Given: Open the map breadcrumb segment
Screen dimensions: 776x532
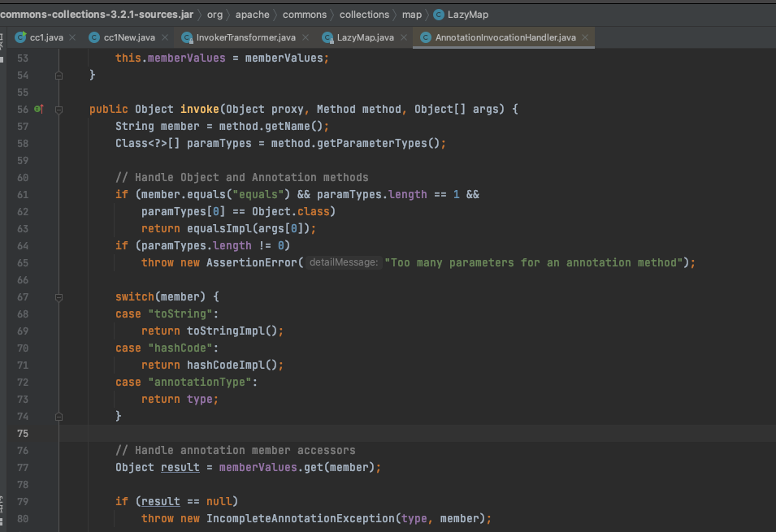Looking at the screenshot, I should [x=412, y=15].
